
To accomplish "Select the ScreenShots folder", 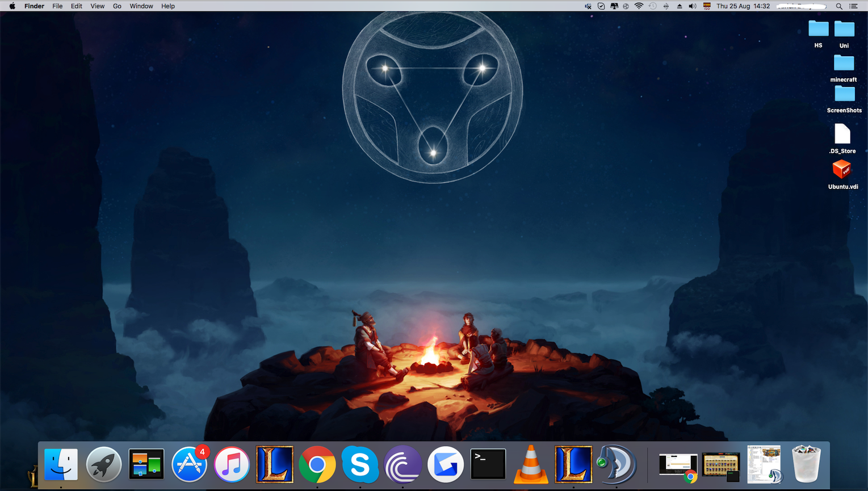I will click(x=844, y=99).
